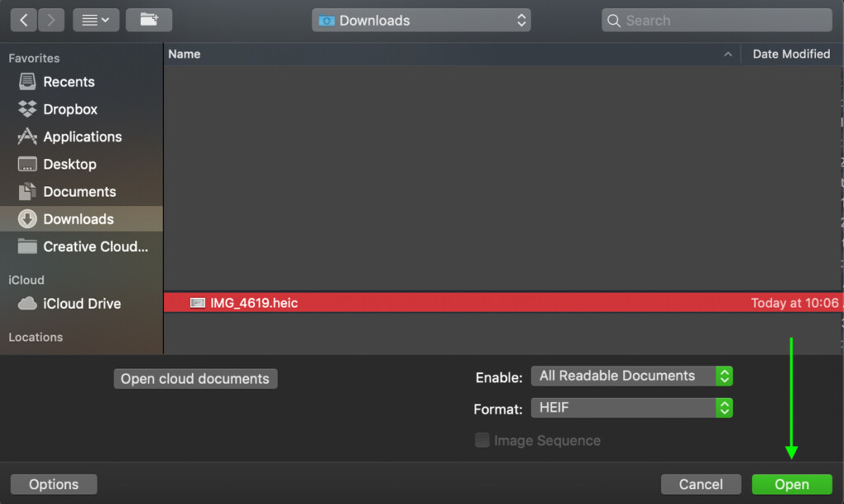Click the Dropbox logo icon

coord(27,110)
